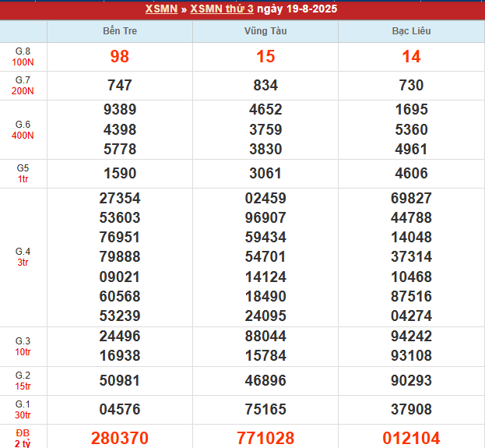This screenshot has height=448, width=485.
Task: Select G.2 number 46896
Action: coord(265,380)
